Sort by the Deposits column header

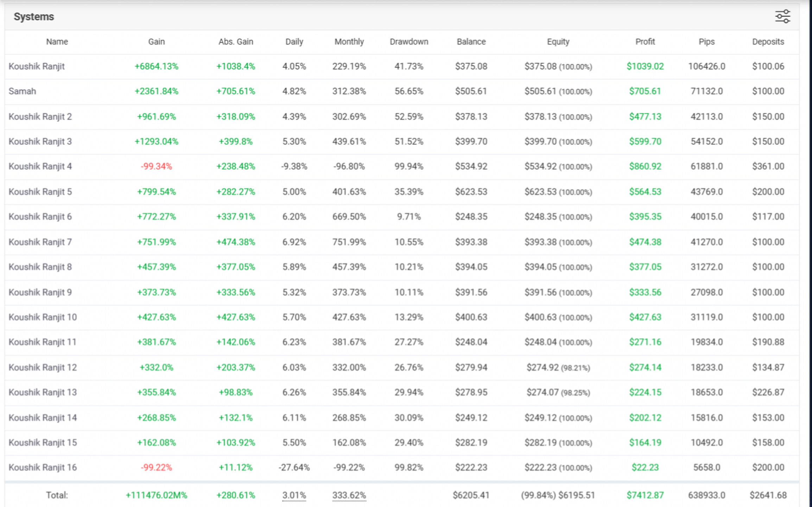[768, 42]
